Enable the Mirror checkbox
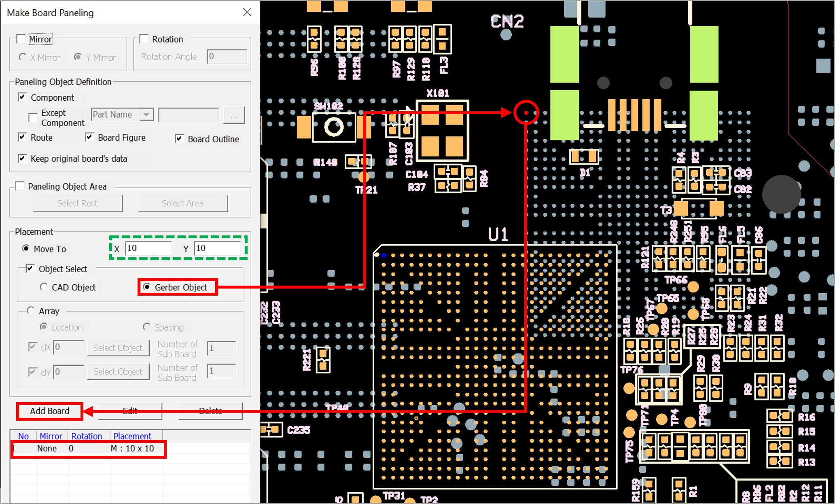The height and width of the screenshot is (504, 835). (21, 39)
